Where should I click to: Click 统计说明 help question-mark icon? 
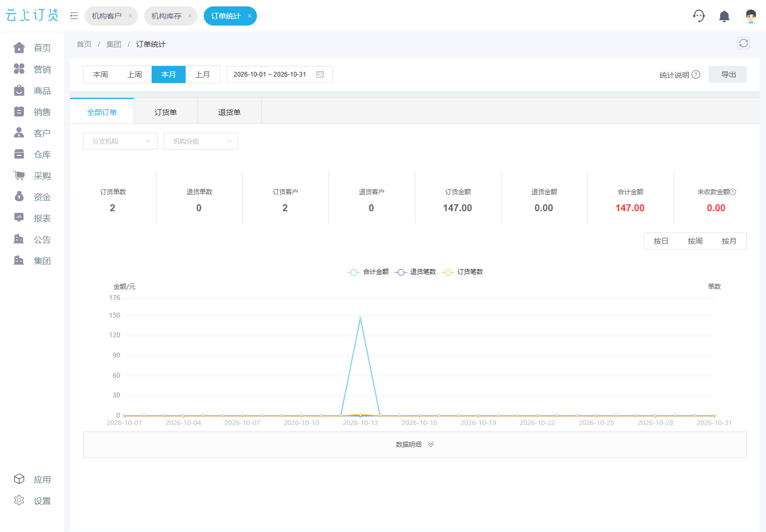coord(696,74)
